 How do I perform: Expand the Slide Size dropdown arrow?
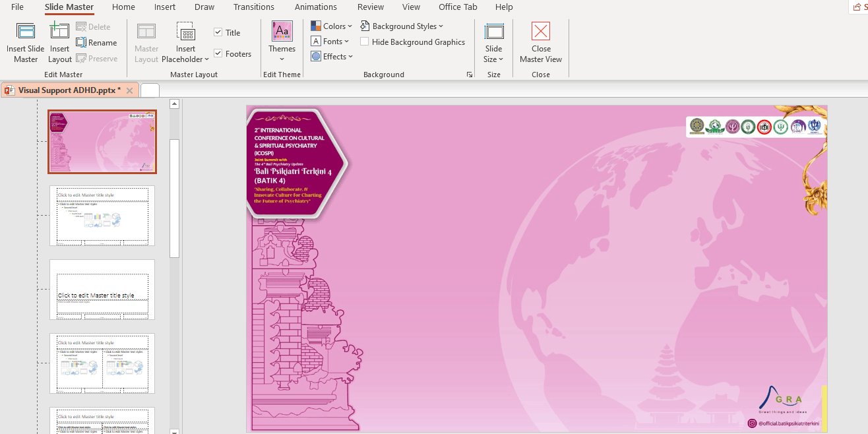click(501, 60)
